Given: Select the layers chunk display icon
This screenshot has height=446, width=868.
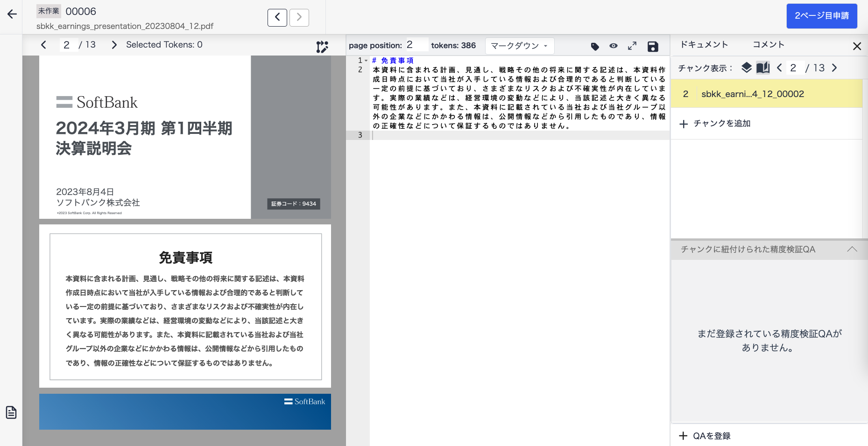Looking at the screenshot, I should coord(747,68).
